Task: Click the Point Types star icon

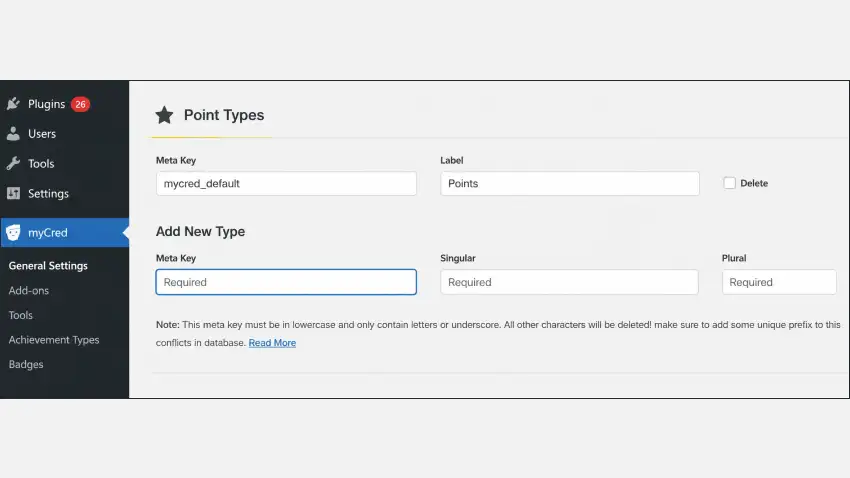Action: pos(164,115)
